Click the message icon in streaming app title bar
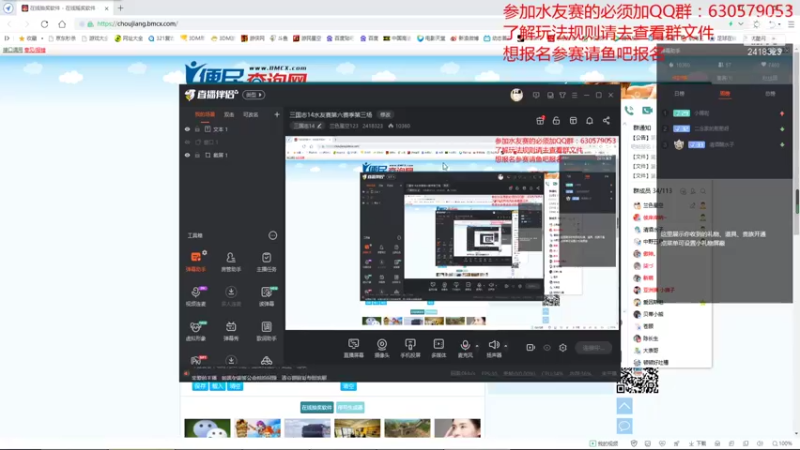This screenshot has width=800, height=450. 536,95
